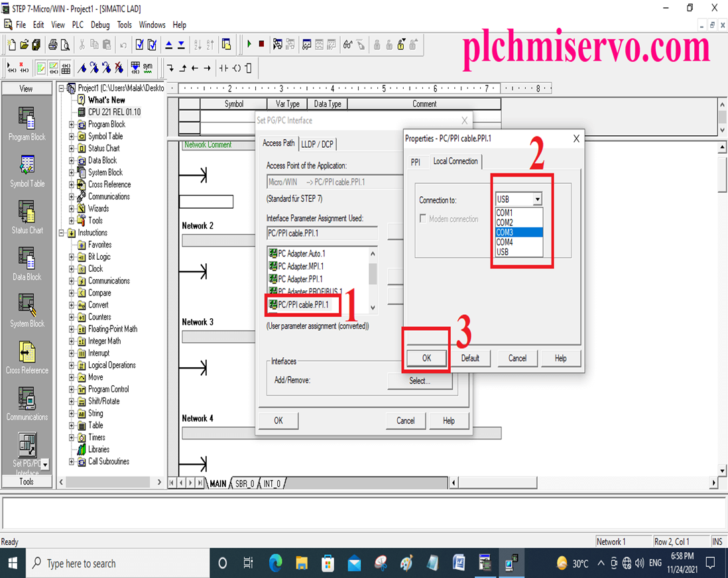The width and height of the screenshot is (728, 578).
Task: Click the Clear All Bookmarks icon
Action: point(119,68)
